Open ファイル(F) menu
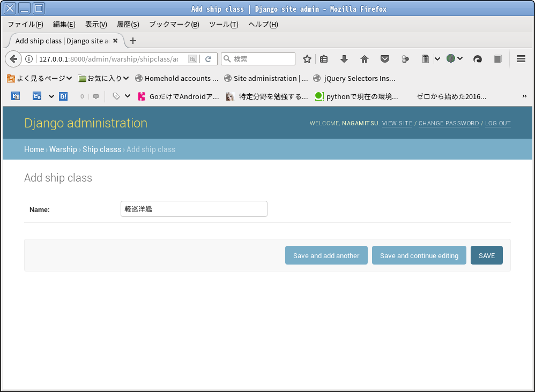Screen dimensions: 535x392 (x=26, y=24)
